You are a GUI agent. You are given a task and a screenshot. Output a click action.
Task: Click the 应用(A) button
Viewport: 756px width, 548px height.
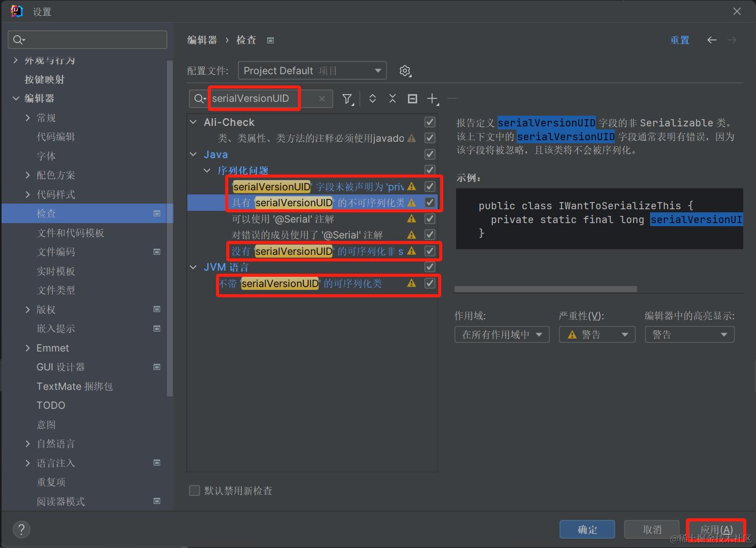[x=716, y=530]
